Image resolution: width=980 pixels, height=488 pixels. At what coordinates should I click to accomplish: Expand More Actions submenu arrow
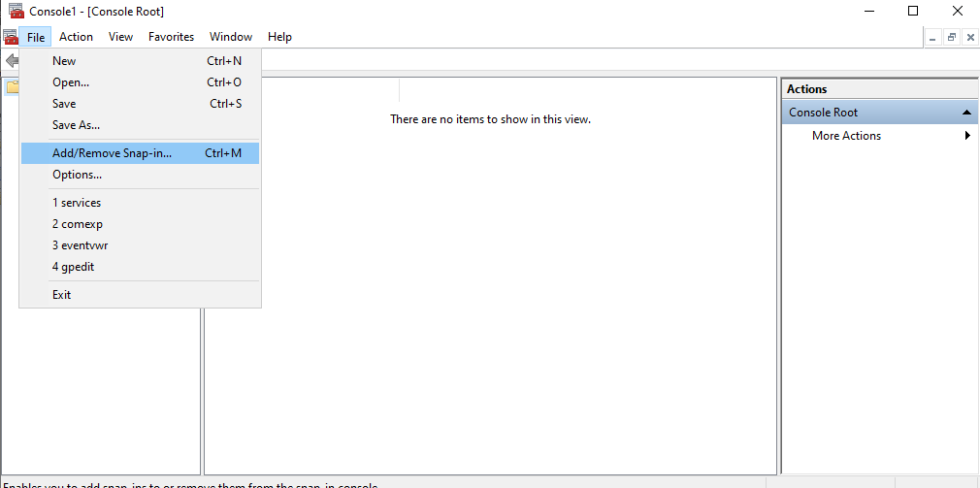[967, 136]
